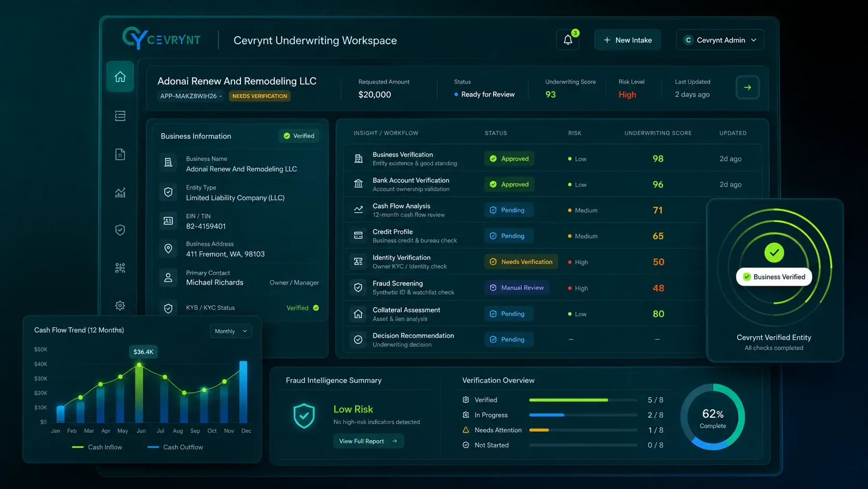
Task: Click the green checkmark in verified entity card
Action: coord(774,253)
